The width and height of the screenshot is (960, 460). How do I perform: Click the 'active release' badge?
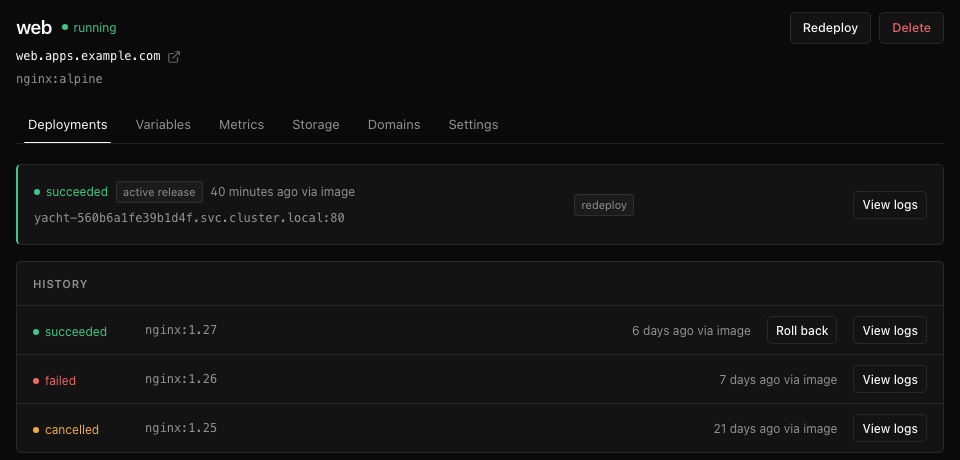[x=159, y=192]
